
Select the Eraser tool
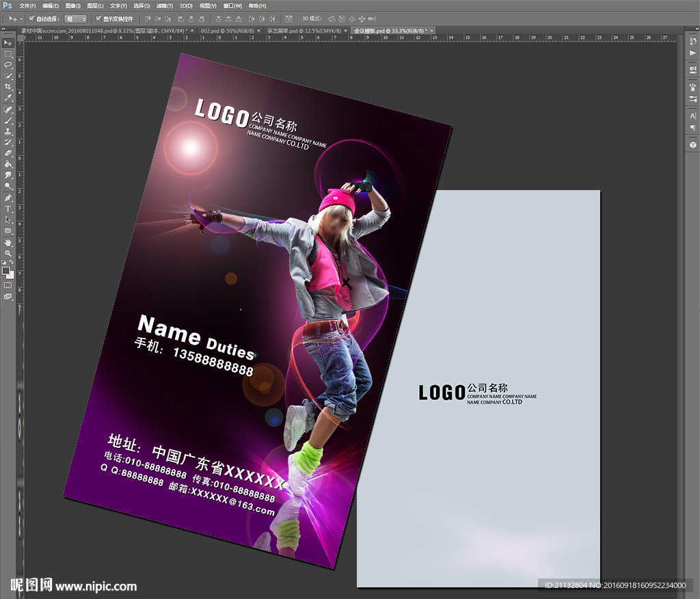[x=8, y=153]
